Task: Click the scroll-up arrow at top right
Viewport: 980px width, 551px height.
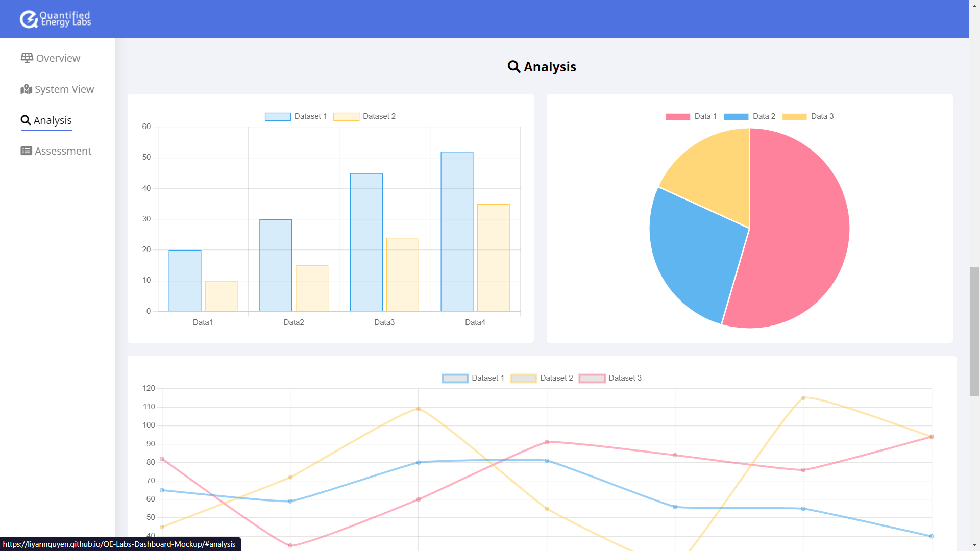Action: [x=974, y=6]
